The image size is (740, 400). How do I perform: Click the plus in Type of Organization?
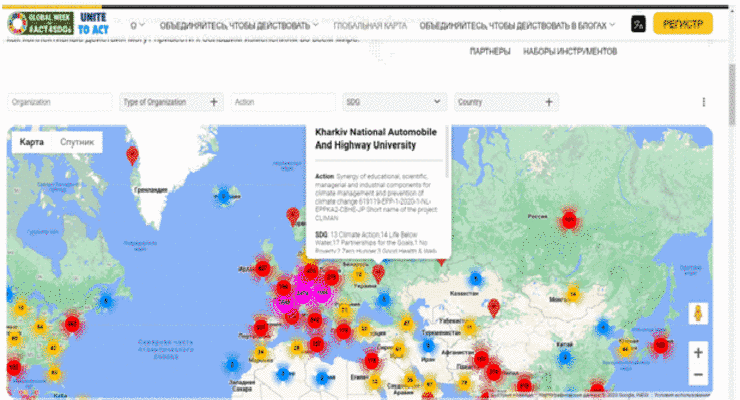pyautogui.click(x=213, y=102)
